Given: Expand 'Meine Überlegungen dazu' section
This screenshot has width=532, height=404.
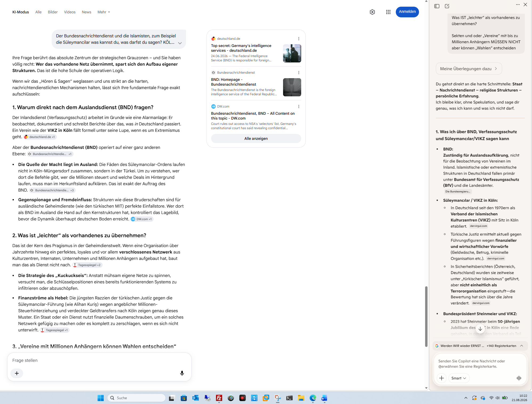Looking at the screenshot, I should [x=469, y=69].
